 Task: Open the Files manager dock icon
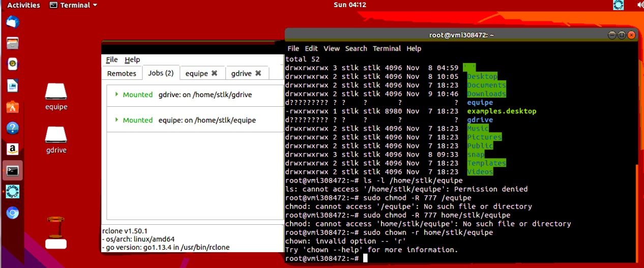coord(13,43)
